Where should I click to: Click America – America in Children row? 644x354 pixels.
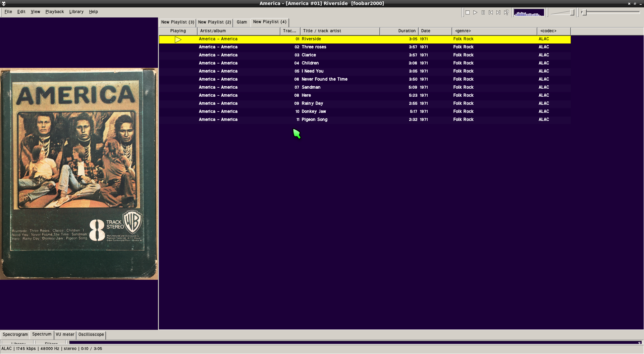pyautogui.click(x=218, y=63)
